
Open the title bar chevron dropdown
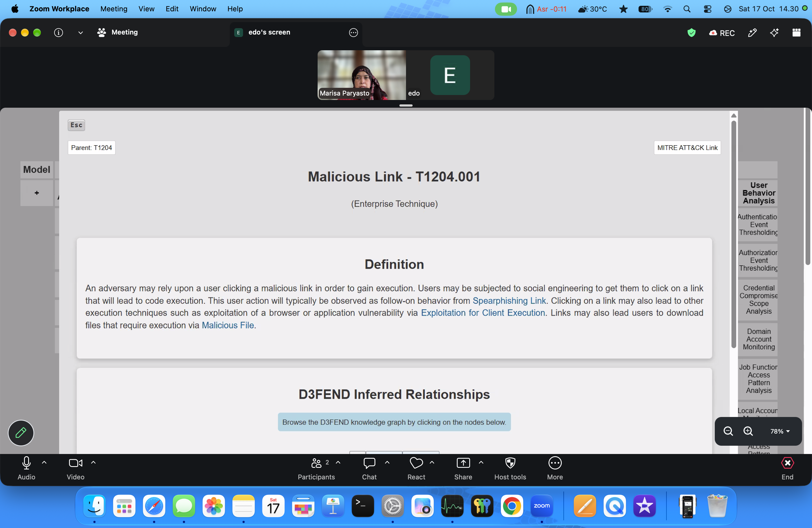click(81, 33)
